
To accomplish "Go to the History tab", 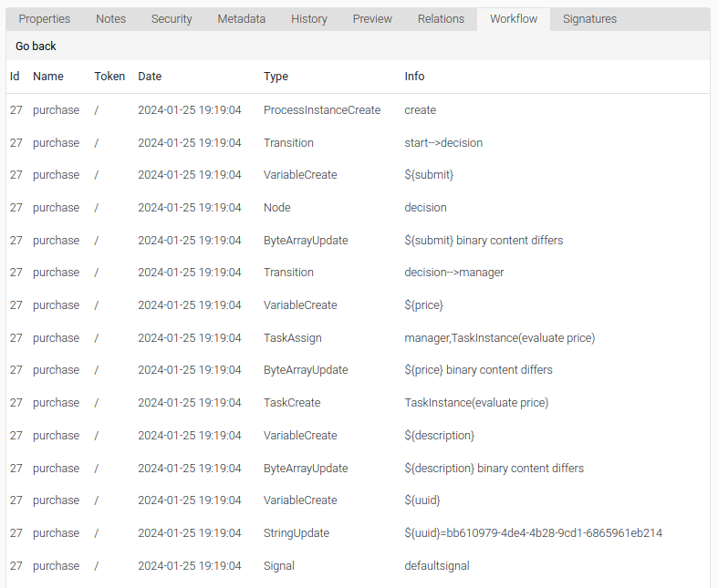I will pos(309,19).
